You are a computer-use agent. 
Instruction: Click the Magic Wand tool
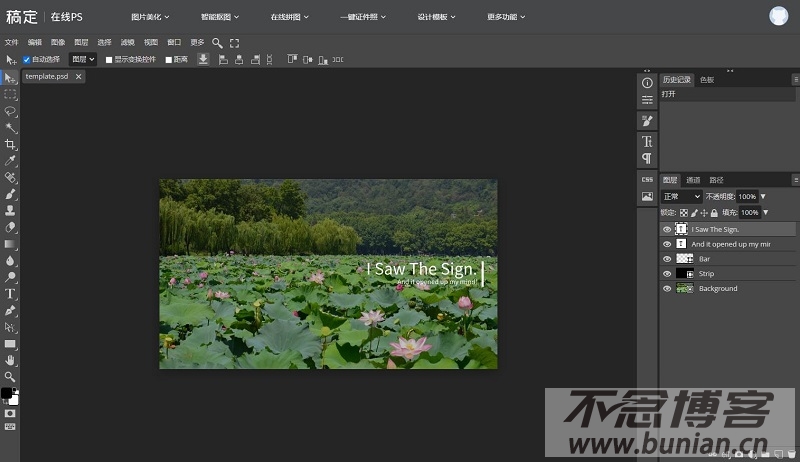pos(10,128)
